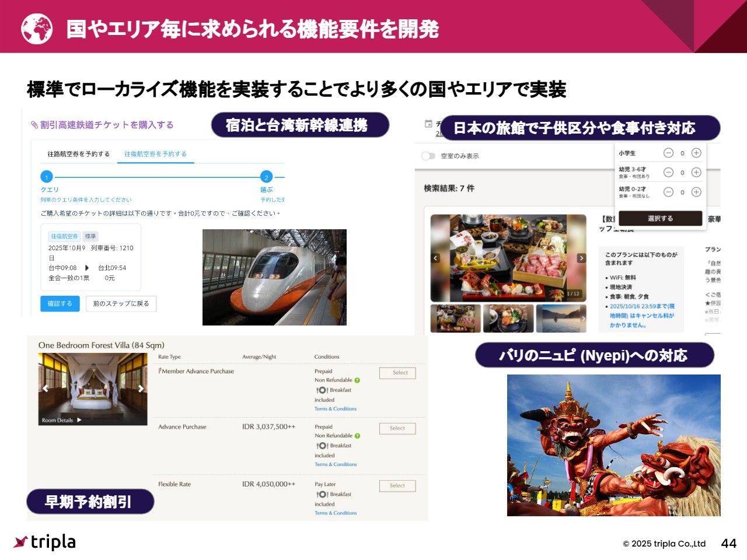Show next photo in ryokan meal carousel

[x=581, y=258]
